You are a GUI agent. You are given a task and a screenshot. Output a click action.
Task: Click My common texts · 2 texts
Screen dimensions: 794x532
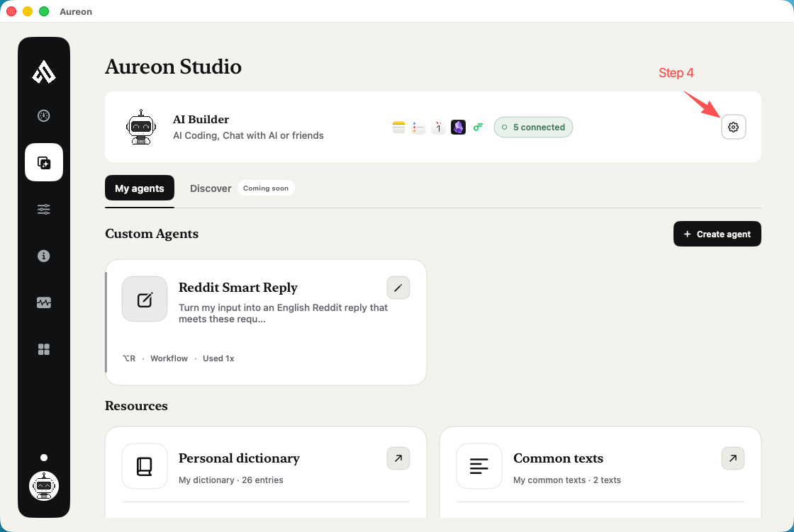[567, 480]
